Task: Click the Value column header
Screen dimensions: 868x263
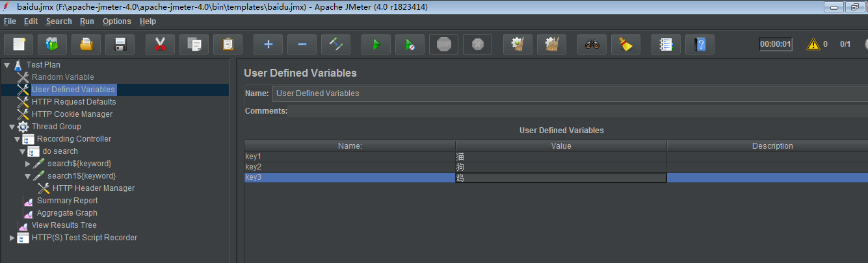Action: click(x=561, y=146)
